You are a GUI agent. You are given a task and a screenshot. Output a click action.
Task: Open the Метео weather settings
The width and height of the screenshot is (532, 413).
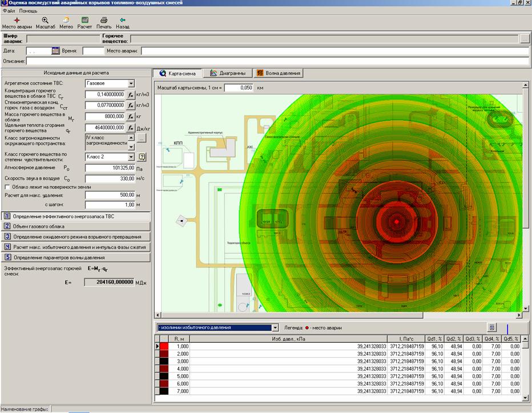pyautogui.click(x=66, y=20)
